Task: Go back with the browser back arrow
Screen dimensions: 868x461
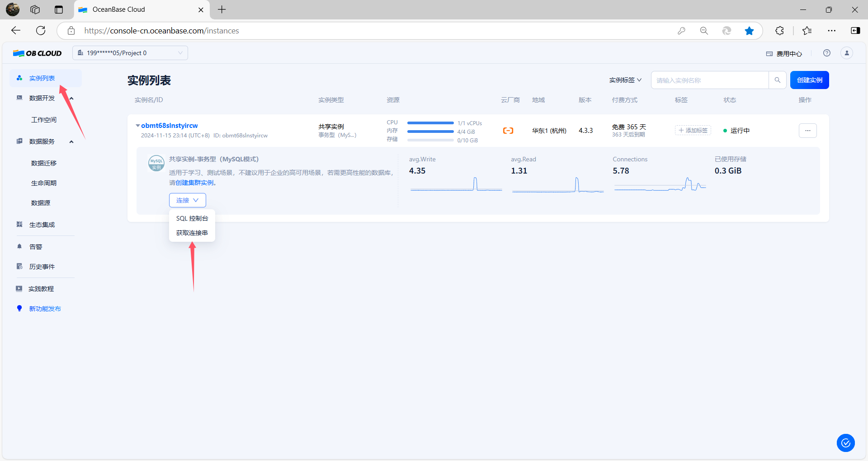Action: [16, 31]
